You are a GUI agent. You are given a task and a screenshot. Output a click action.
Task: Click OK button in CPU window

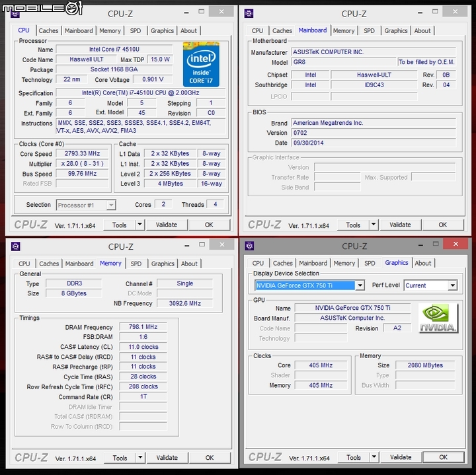pos(209,225)
